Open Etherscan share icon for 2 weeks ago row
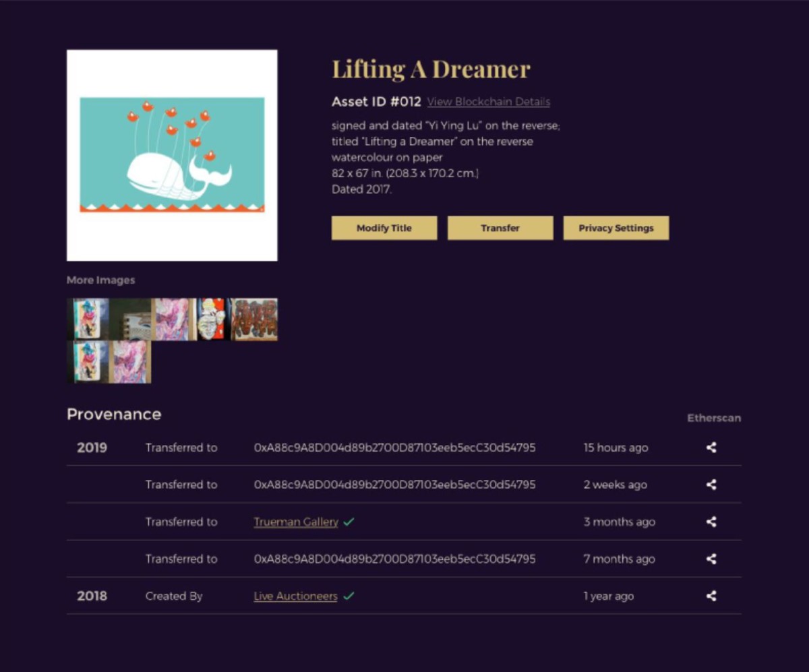Screen dimensions: 809x672 [711, 485]
